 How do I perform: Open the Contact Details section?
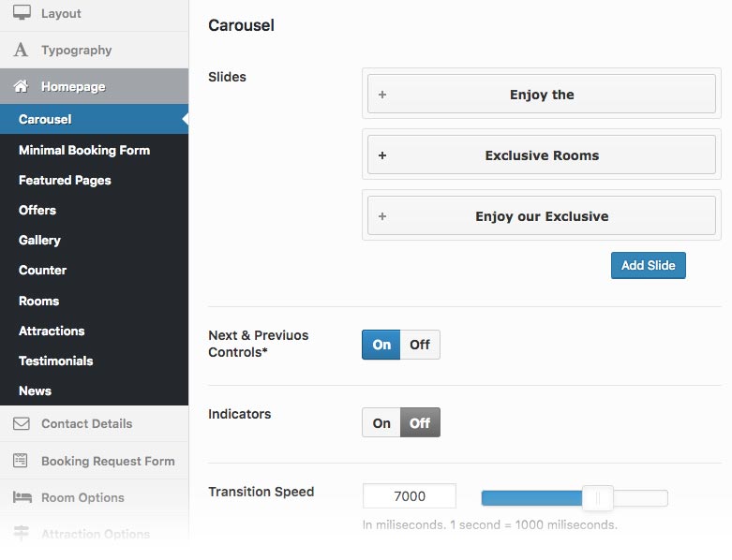(x=95, y=423)
